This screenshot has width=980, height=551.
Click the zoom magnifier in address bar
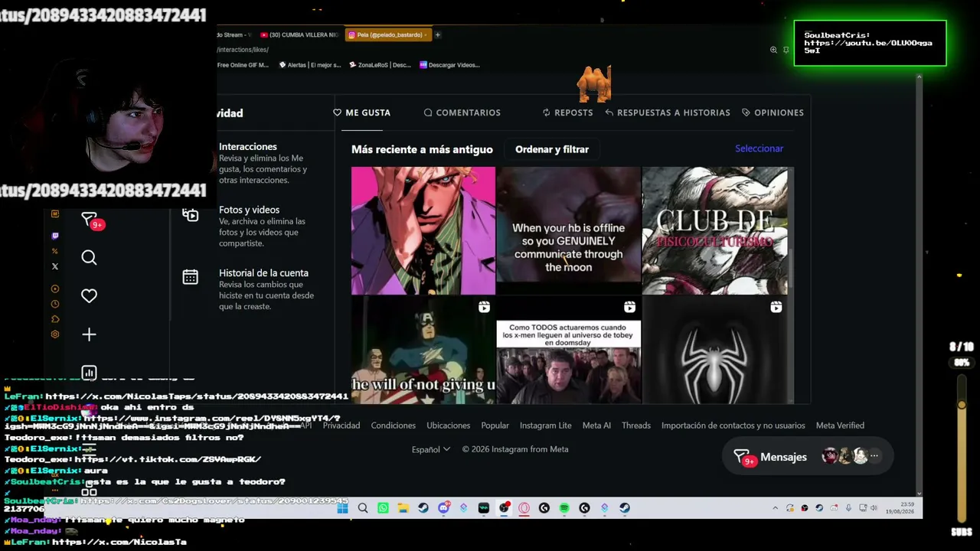pos(773,50)
